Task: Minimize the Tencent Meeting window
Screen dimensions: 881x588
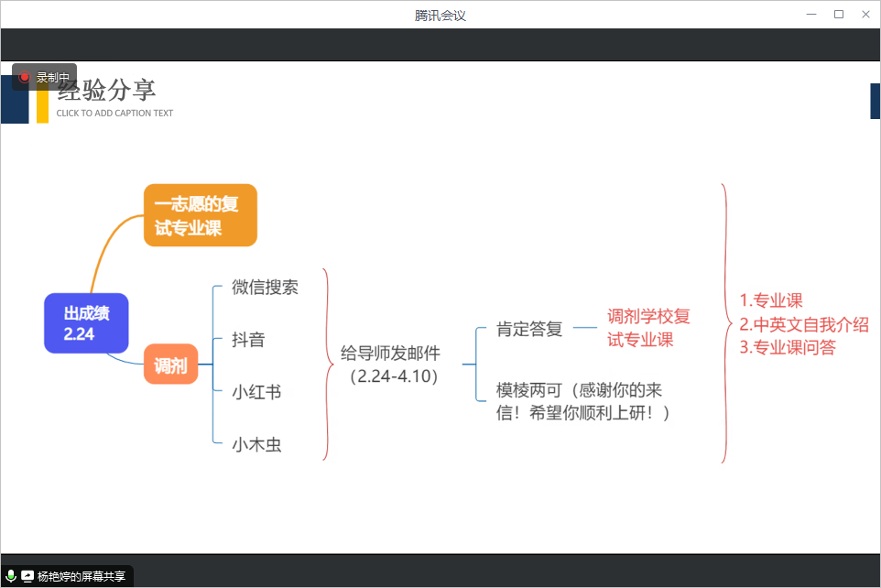Action: coord(811,15)
